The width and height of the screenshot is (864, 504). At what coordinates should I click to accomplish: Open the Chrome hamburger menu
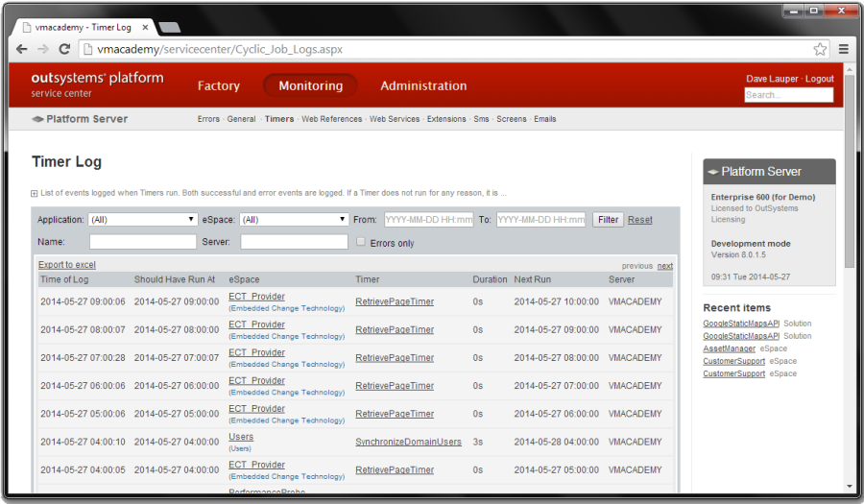pos(843,49)
